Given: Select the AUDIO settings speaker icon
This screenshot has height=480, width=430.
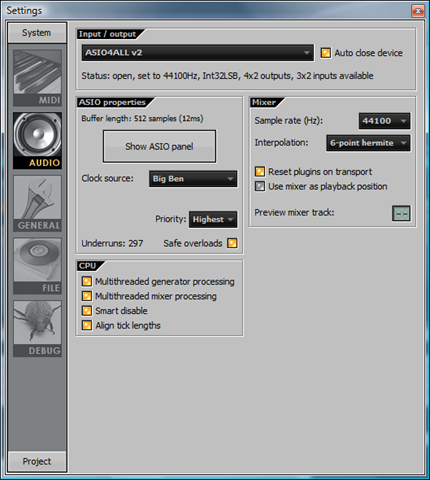Looking at the screenshot, I should coord(37,140).
